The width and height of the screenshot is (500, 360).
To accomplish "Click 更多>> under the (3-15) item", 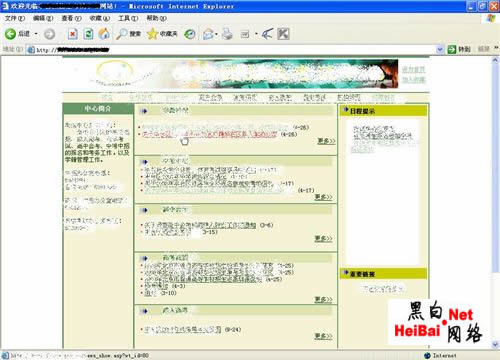I will click(x=323, y=238).
